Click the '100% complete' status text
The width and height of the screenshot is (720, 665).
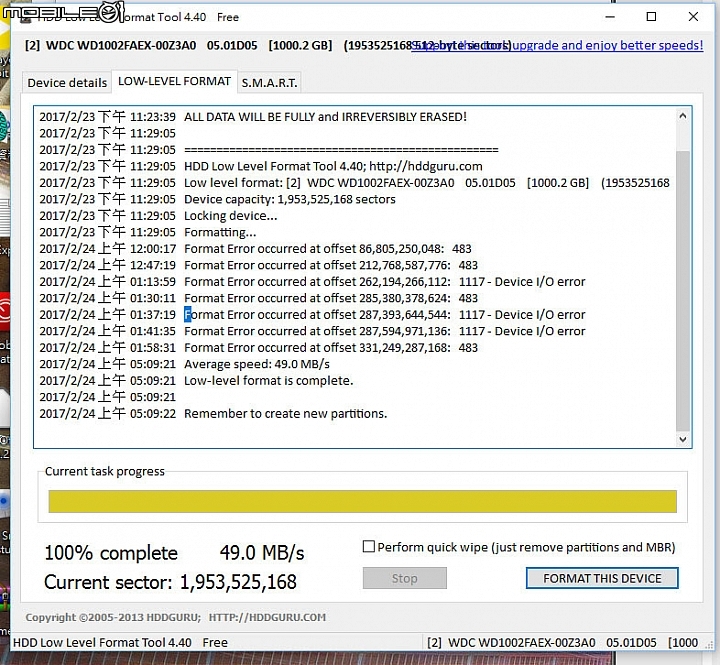[111, 553]
